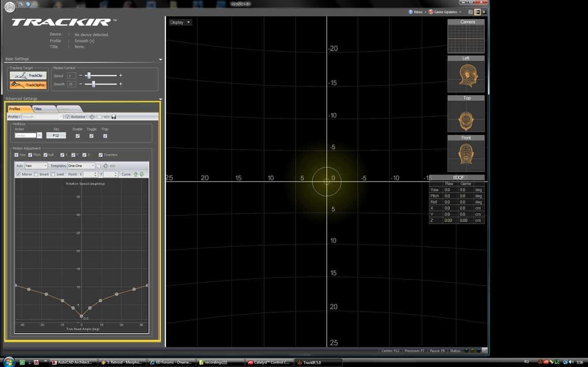The width and height of the screenshot is (588, 367).
Task: Select the highlighted middle view icon
Action: pos(477,12)
